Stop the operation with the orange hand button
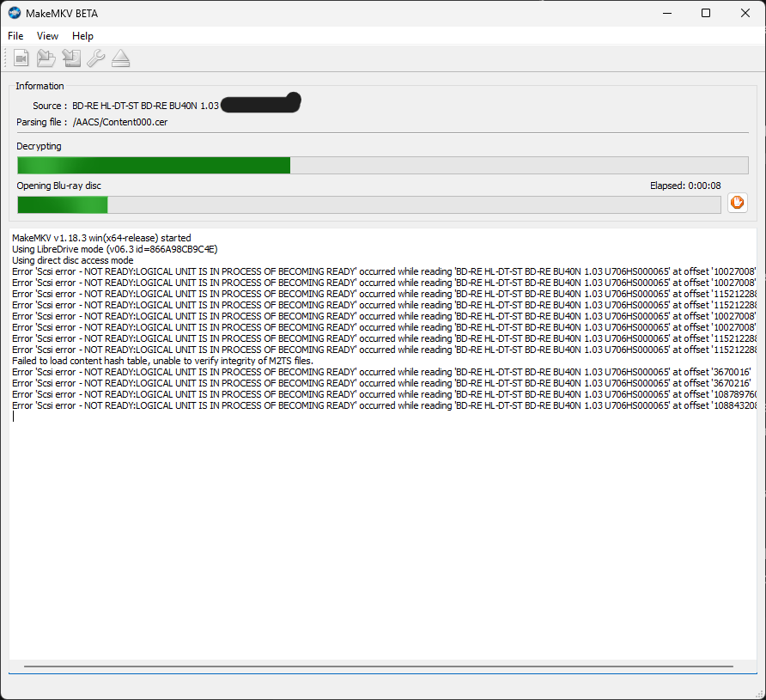Image resolution: width=766 pixels, height=700 pixels. pos(737,203)
